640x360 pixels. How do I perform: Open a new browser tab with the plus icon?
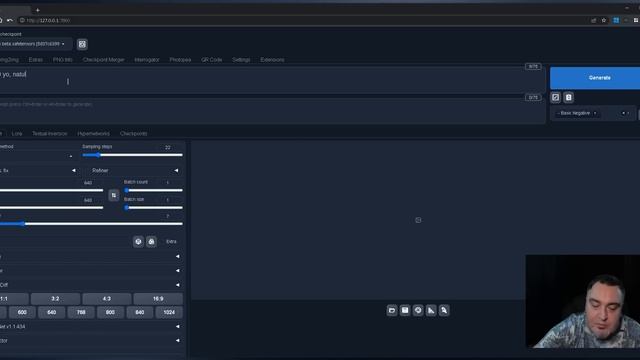click(38, 10)
